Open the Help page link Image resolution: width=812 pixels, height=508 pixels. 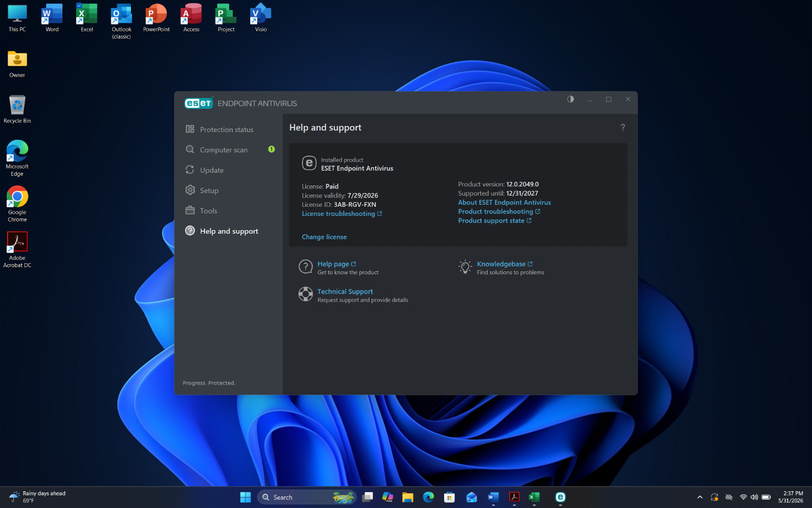pyautogui.click(x=336, y=264)
